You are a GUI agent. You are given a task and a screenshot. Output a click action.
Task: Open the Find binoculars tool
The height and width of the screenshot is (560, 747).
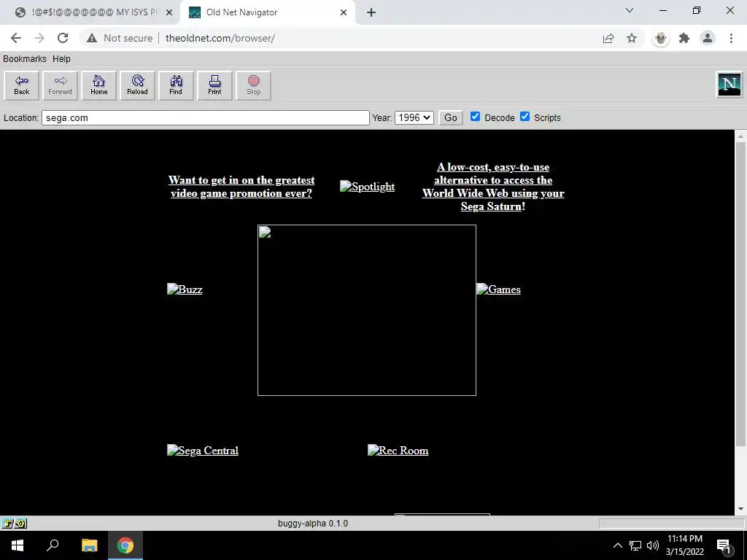click(176, 86)
